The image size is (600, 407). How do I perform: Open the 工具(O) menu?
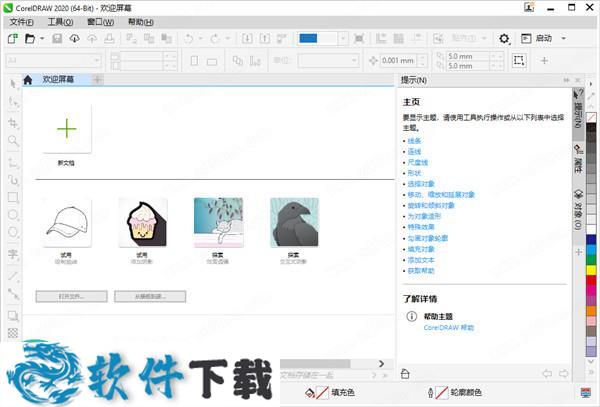coord(60,22)
